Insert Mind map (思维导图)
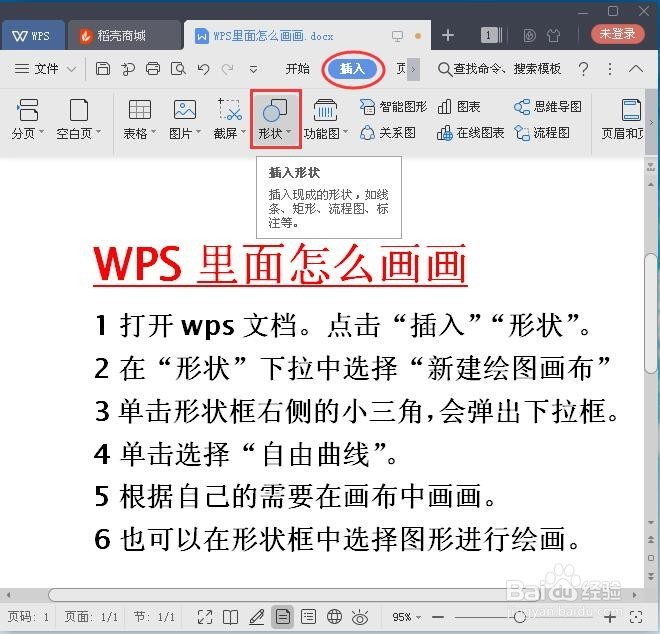This screenshot has height=634, width=660. click(x=548, y=107)
